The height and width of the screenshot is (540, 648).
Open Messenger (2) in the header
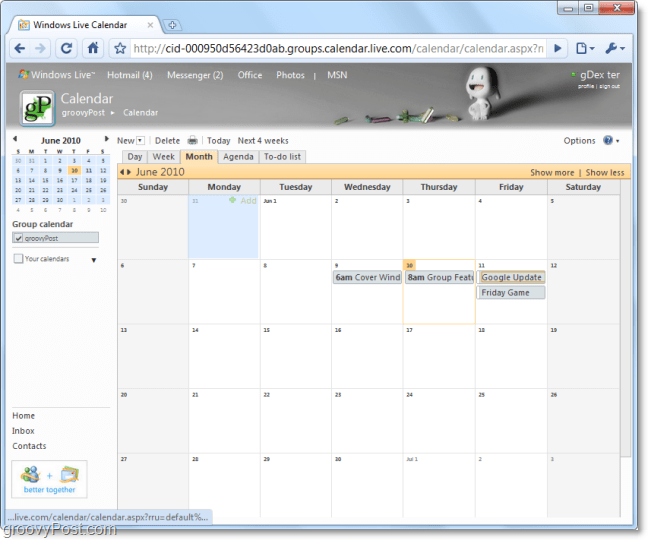click(195, 75)
